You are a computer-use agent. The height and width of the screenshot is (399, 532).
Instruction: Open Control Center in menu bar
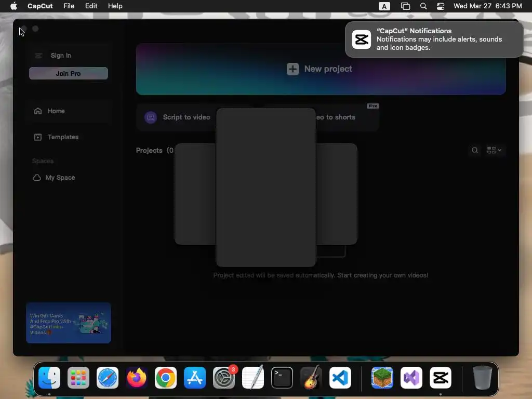441,6
